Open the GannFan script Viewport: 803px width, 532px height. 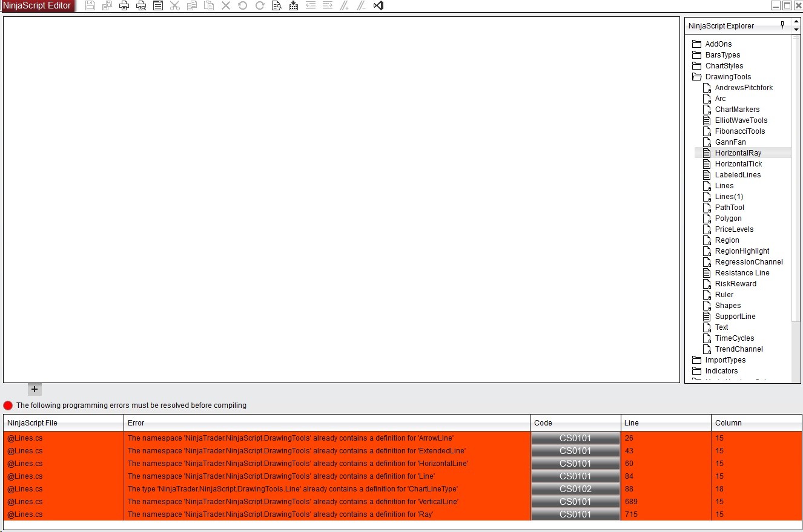pyautogui.click(x=730, y=142)
